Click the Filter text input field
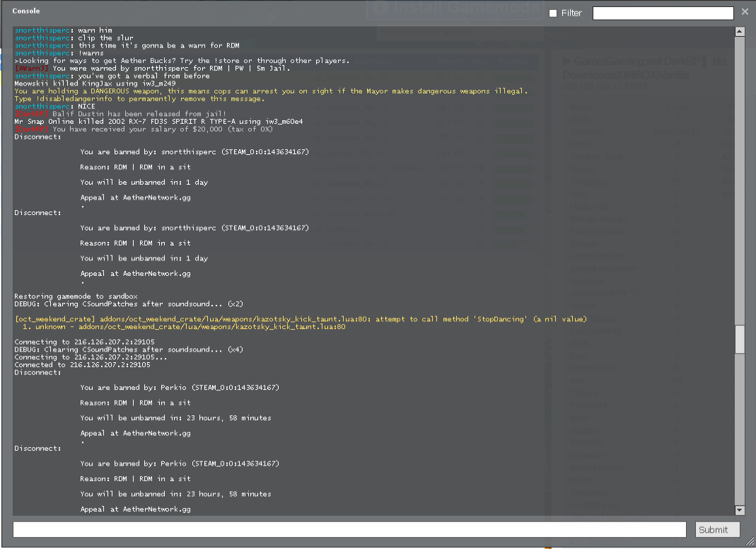Image resolution: width=756 pixels, height=549 pixels. [x=663, y=13]
